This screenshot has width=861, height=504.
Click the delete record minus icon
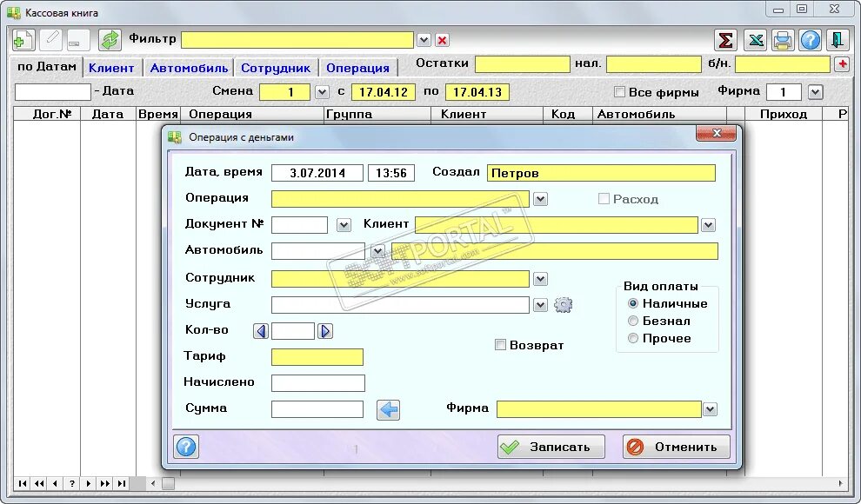tap(78, 40)
